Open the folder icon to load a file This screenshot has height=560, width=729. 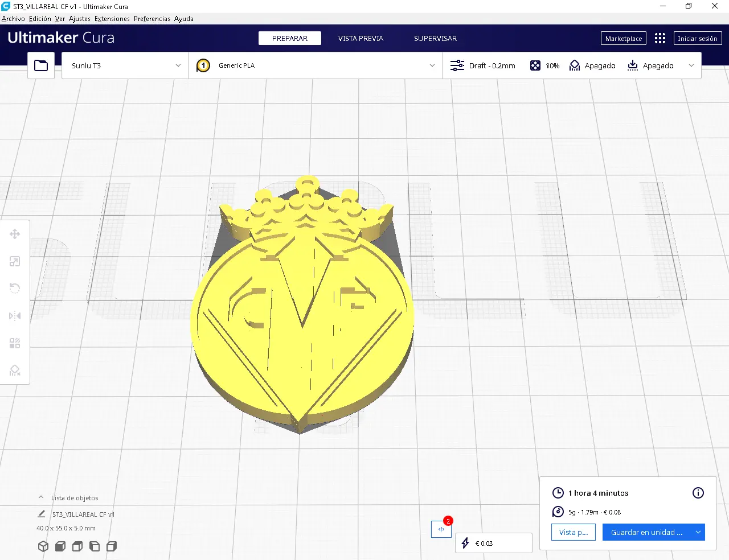click(40, 65)
